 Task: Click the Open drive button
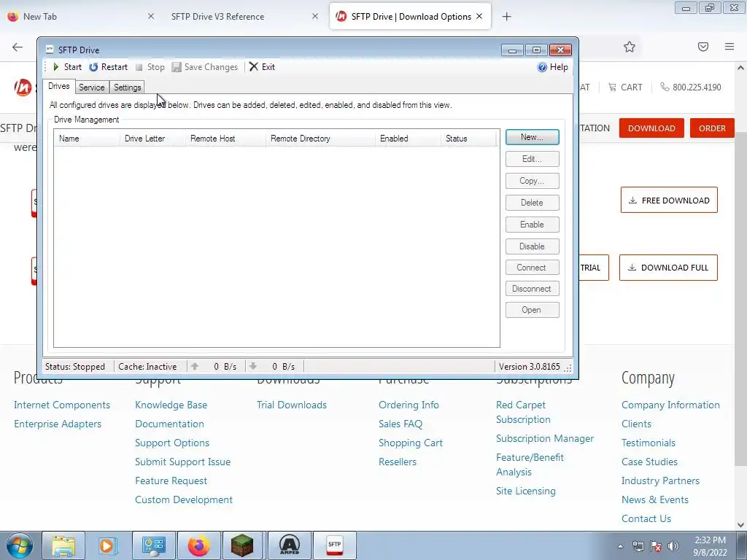(532, 310)
